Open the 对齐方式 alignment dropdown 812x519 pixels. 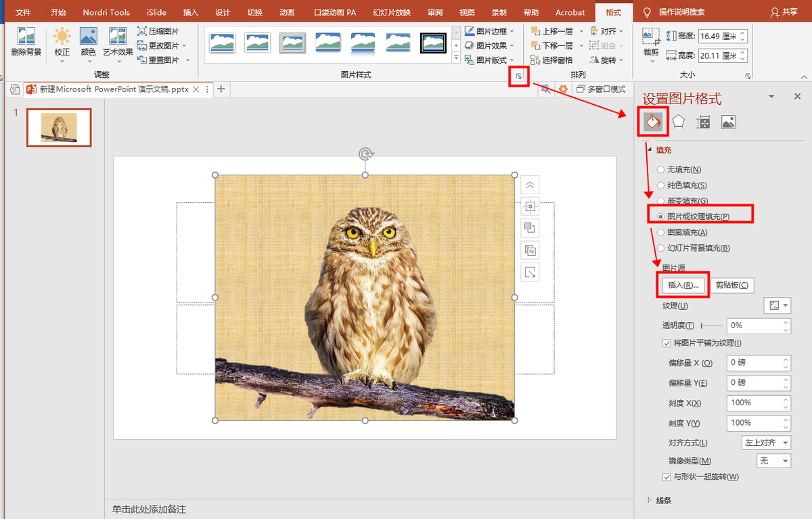(x=767, y=443)
